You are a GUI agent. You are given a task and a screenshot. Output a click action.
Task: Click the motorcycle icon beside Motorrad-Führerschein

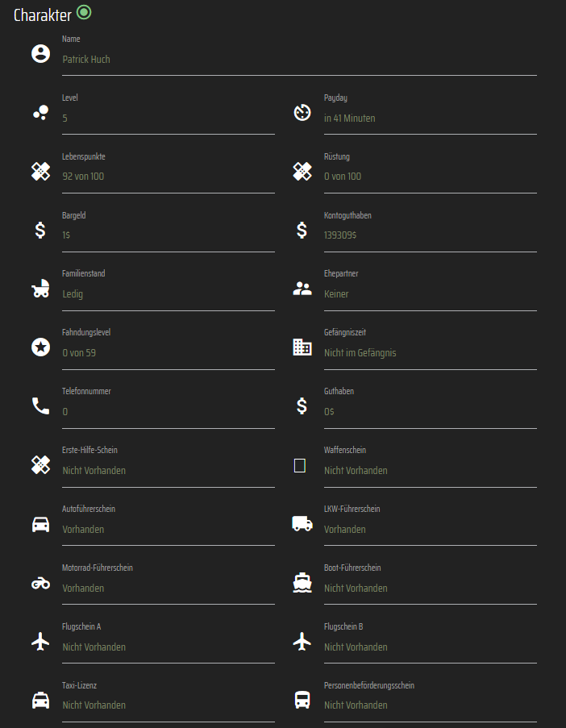pyautogui.click(x=41, y=583)
